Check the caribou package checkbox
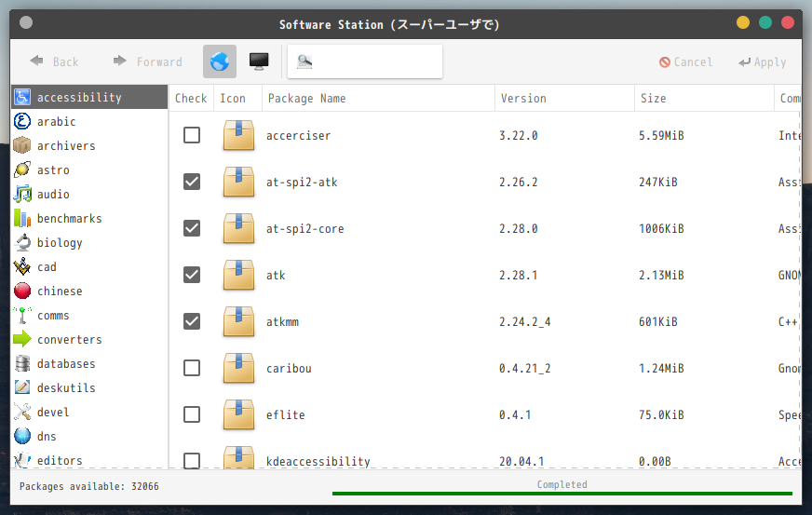The height and width of the screenshot is (515, 812). [x=192, y=369]
